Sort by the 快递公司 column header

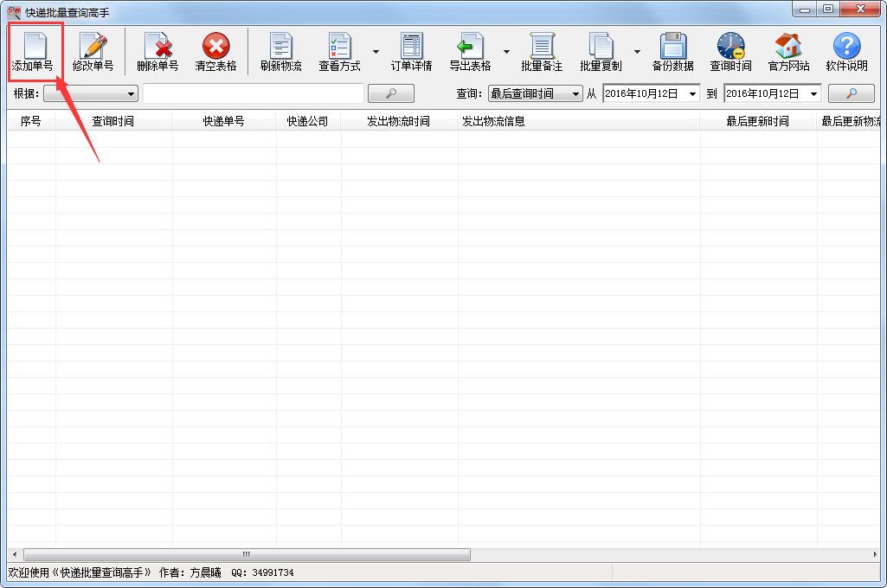point(308,120)
